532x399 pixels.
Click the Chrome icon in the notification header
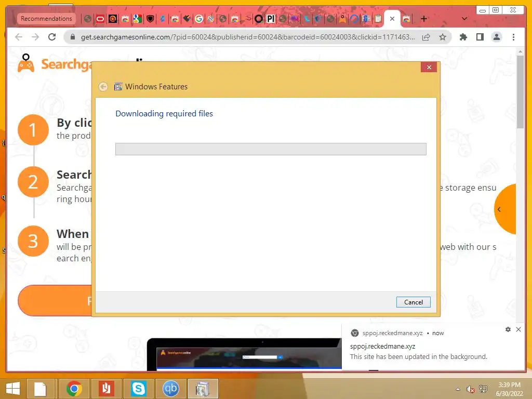click(x=354, y=333)
